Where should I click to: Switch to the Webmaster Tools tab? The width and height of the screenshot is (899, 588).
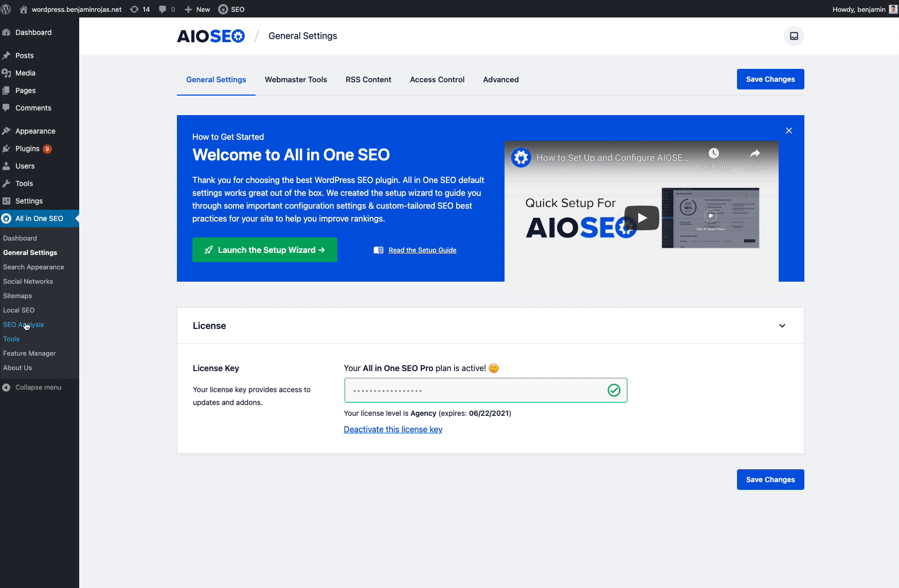tap(296, 80)
